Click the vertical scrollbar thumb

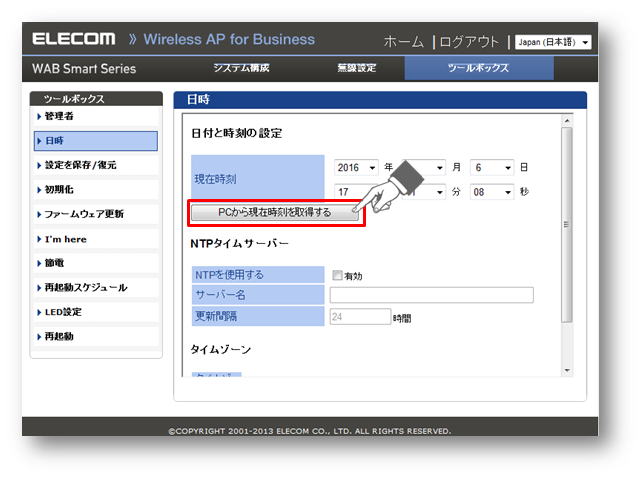click(567, 224)
